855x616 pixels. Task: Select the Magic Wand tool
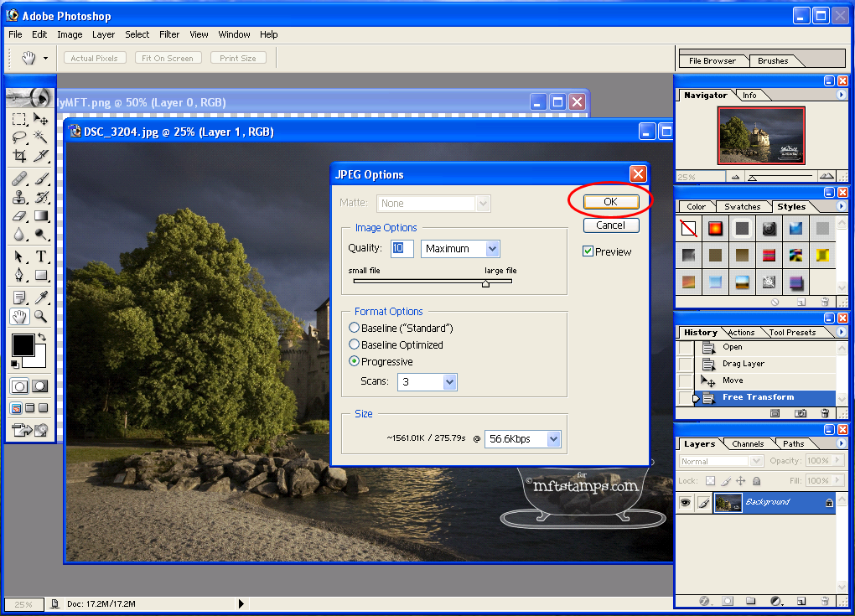(x=41, y=137)
